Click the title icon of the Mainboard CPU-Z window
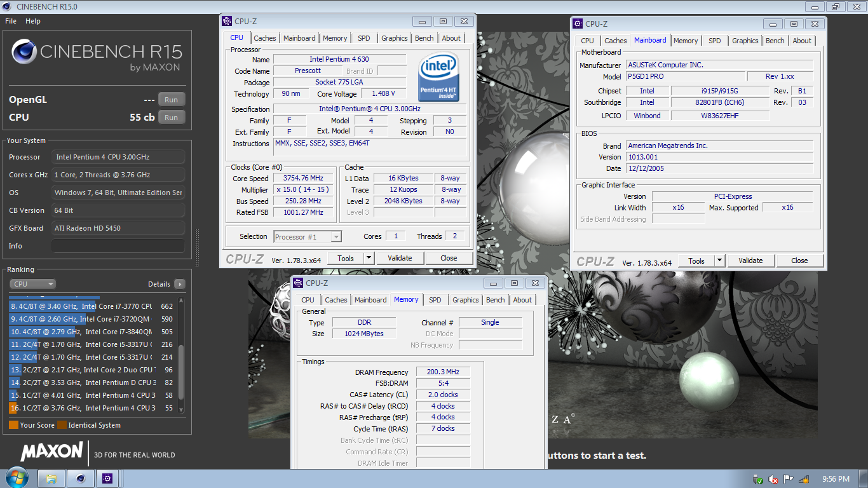The height and width of the screenshot is (488, 868). pyautogui.click(x=578, y=24)
